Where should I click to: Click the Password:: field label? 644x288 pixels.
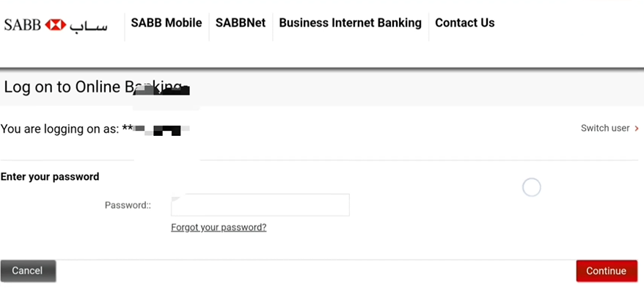tap(128, 205)
